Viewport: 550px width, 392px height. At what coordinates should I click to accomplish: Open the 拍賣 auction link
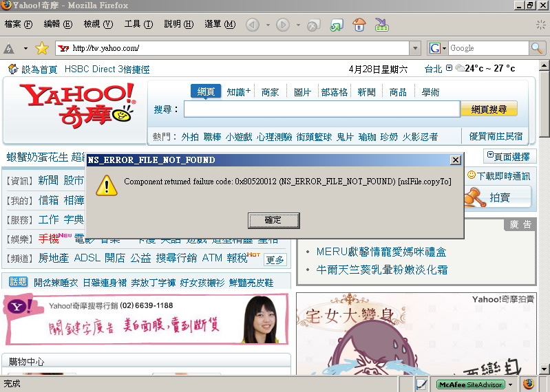[x=500, y=197]
